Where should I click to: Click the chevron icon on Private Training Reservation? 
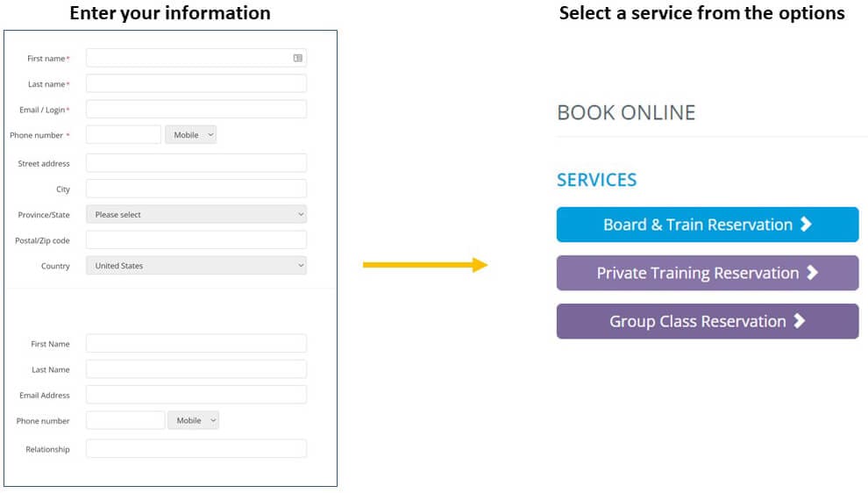812,273
